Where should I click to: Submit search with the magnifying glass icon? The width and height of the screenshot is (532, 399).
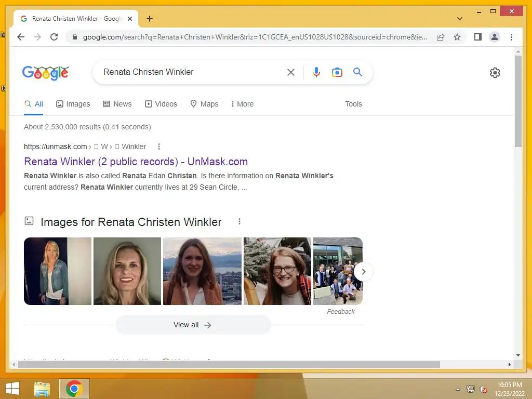pos(357,72)
